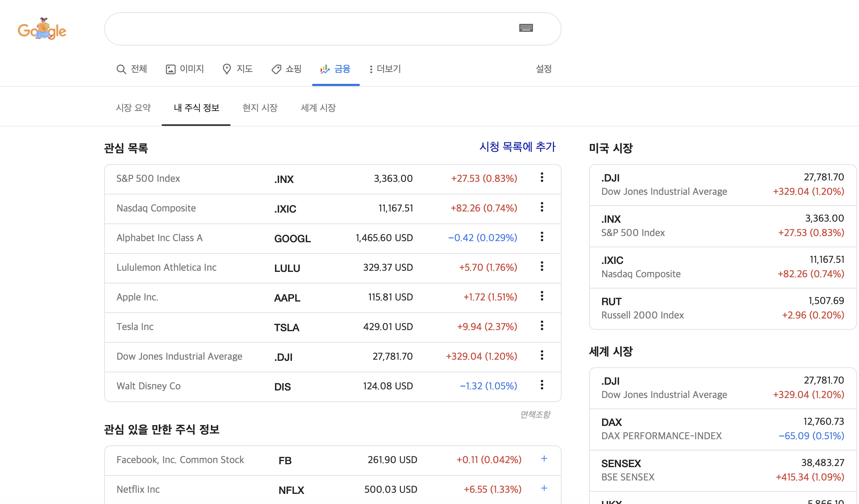859x504 pixels.
Task: Open options menu for Walt Disney Co row
Action: click(542, 385)
